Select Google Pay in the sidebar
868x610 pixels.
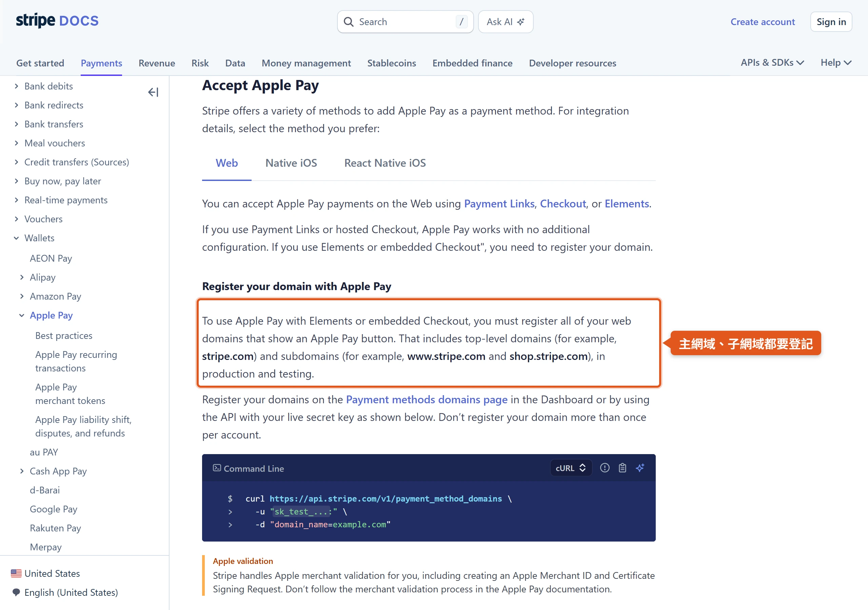coord(54,509)
